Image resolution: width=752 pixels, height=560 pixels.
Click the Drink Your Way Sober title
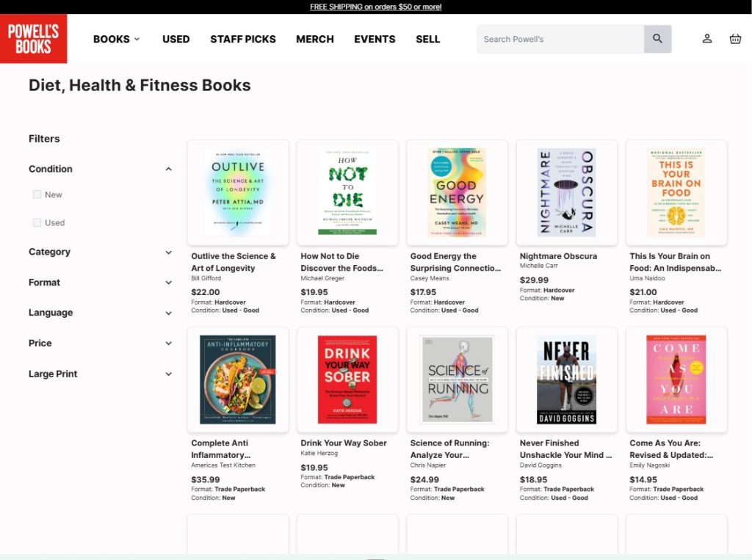point(344,443)
